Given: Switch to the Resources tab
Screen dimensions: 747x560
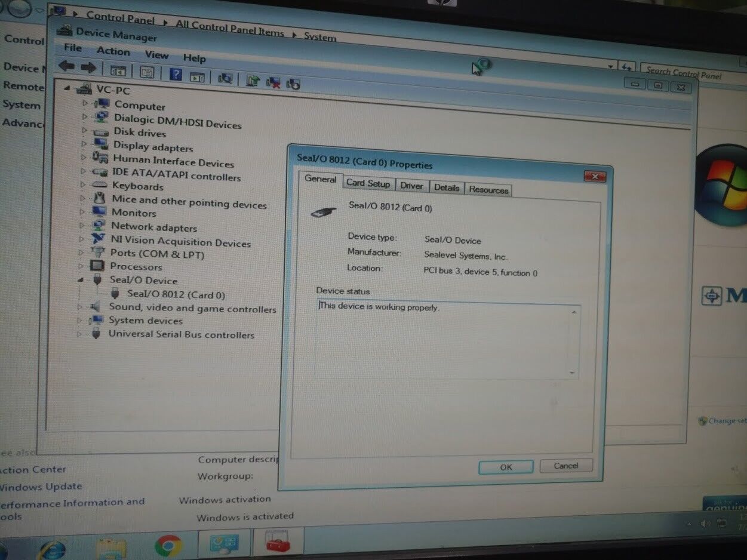Looking at the screenshot, I should (x=488, y=190).
